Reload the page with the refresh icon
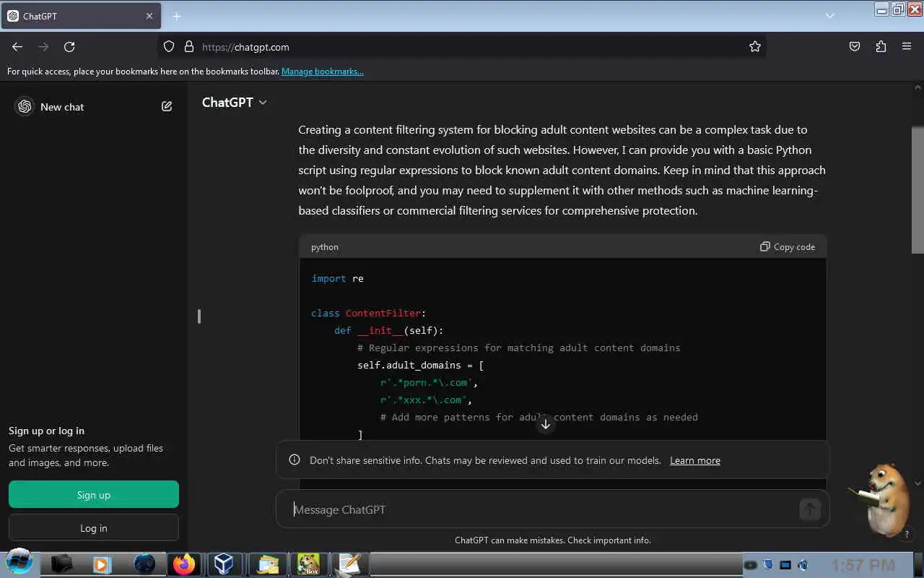This screenshot has width=924, height=578. coord(69,46)
